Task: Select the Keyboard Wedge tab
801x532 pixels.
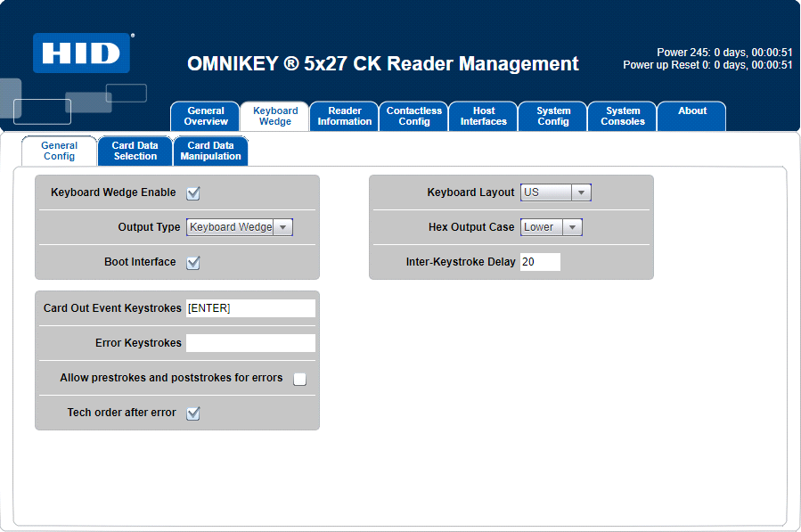Action: pos(274,116)
